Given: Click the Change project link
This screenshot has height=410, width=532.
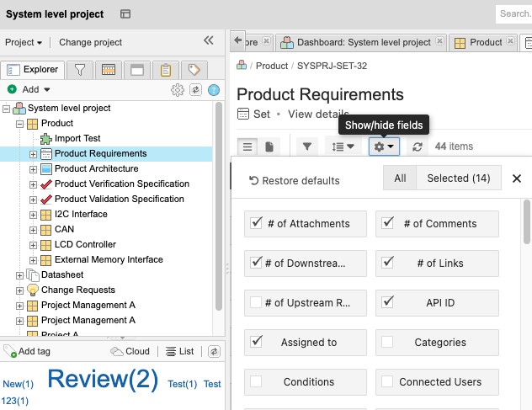Looking at the screenshot, I should pos(90,42).
